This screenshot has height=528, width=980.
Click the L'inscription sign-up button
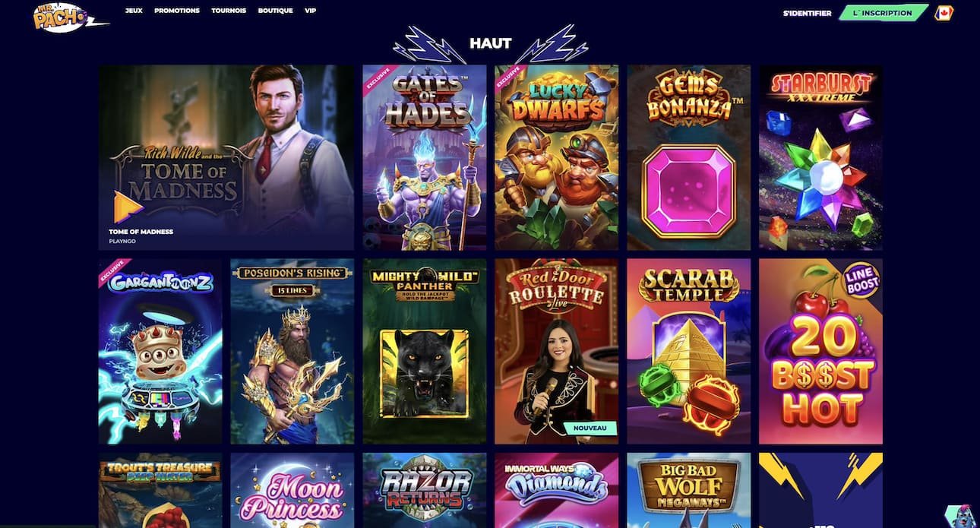(x=883, y=13)
